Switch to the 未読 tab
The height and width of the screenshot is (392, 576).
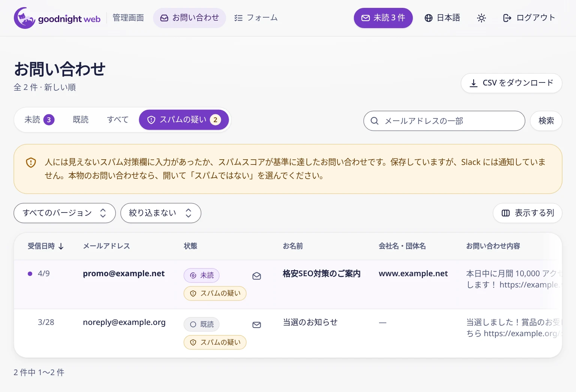[x=39, y=120]
